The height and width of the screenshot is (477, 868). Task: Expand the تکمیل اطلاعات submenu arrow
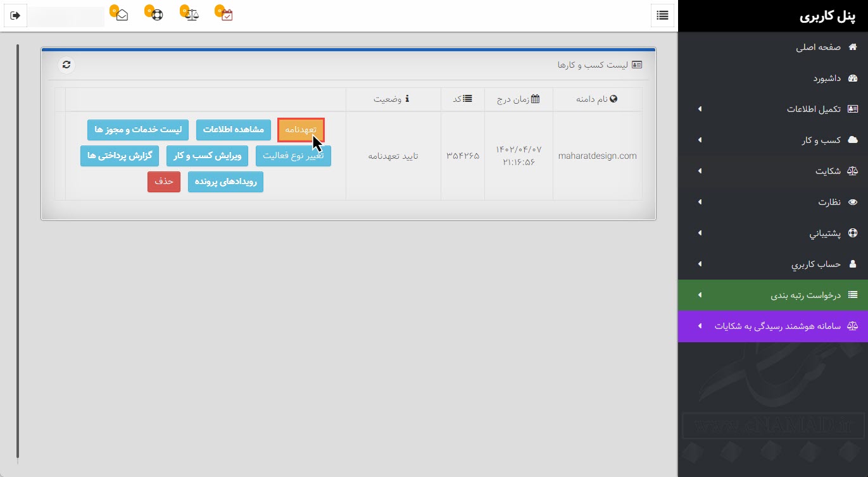(700, 109)
